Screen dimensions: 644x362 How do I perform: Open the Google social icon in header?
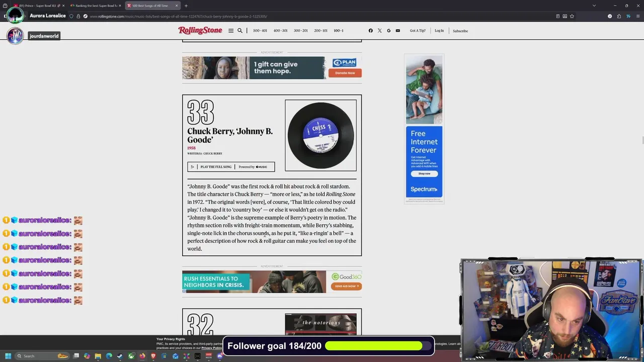388,31
